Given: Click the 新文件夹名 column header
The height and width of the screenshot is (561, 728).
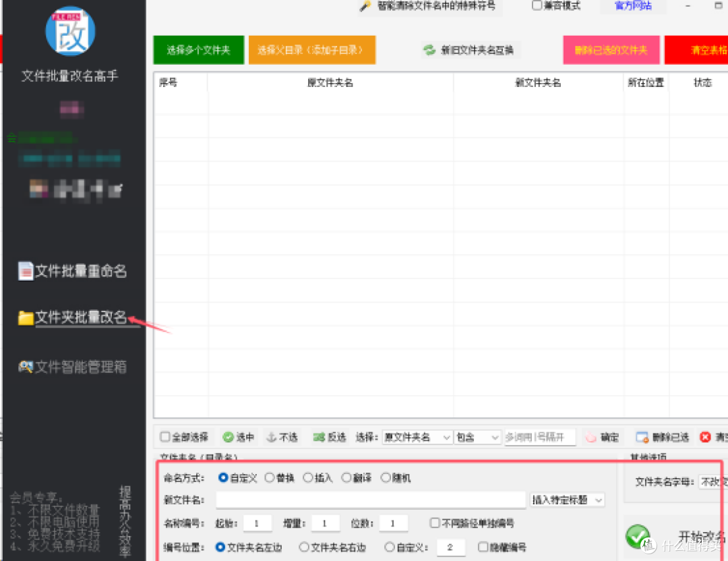Looking at the screenshot, I should (x=538, y=83).
